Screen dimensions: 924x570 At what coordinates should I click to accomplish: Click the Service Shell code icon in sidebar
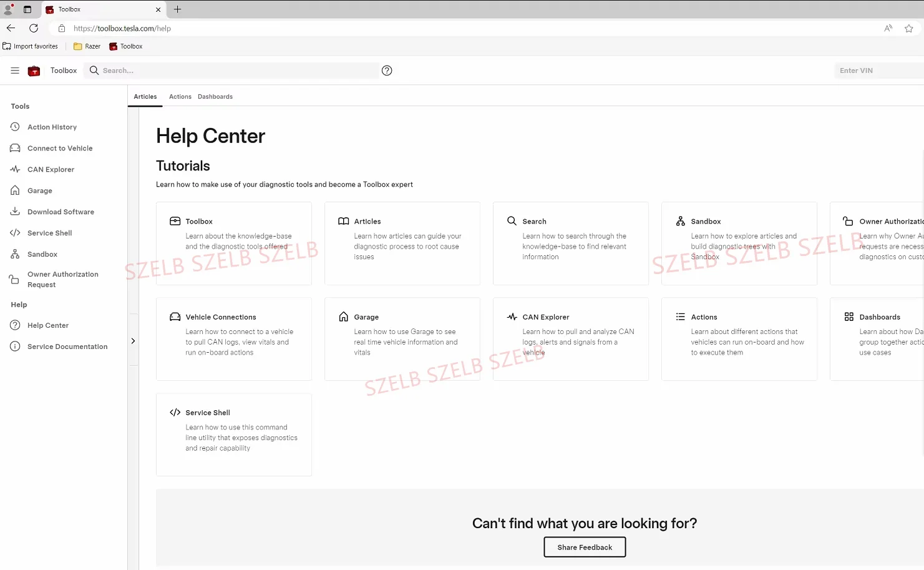15,233
